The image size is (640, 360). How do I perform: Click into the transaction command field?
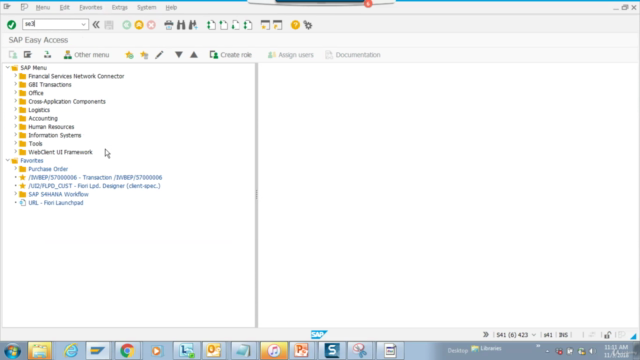[x=51, y=24]
